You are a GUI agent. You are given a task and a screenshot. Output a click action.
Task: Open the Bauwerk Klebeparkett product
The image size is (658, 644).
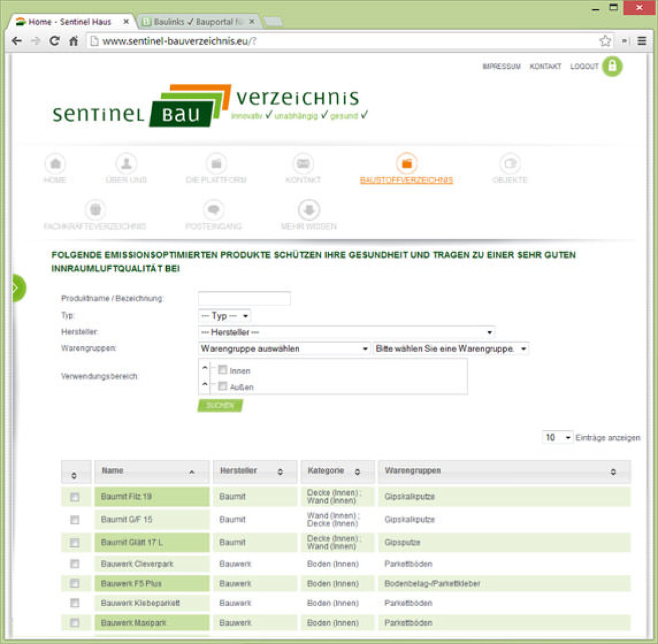pyautogui.click(x=140, y=603)
